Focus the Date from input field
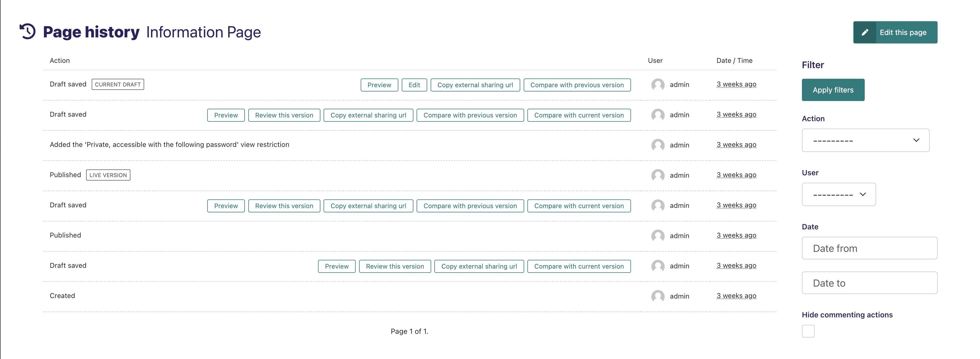 [869, 248]
